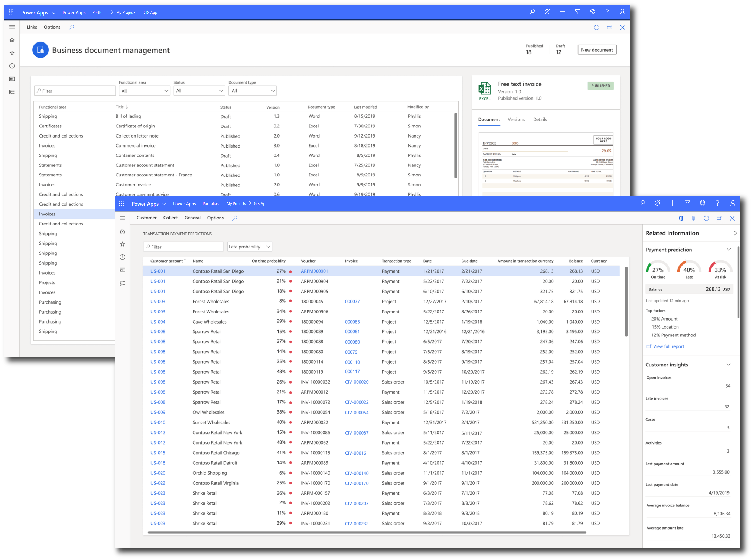Screen dimensions: 752x560
Task: Click Filter field in Transaction payment predictions
Action: tap(183, 247)
